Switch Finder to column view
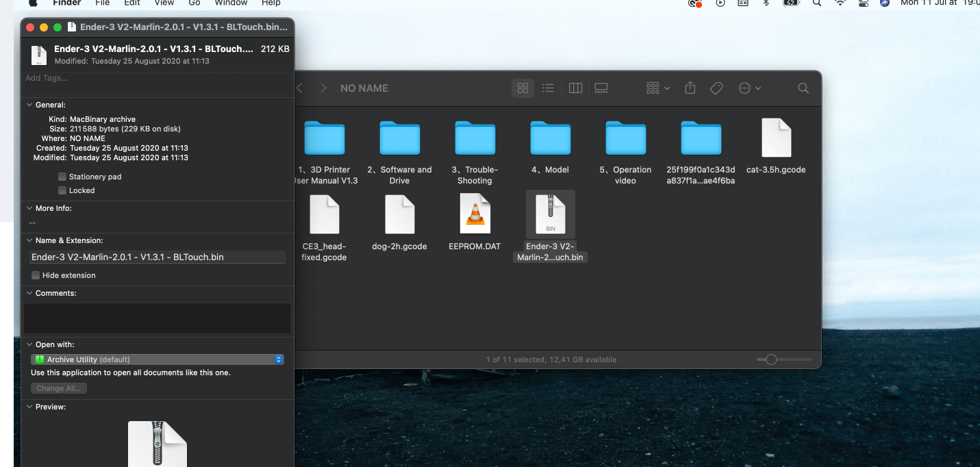980x467 pixels. (x=575, y=88)
